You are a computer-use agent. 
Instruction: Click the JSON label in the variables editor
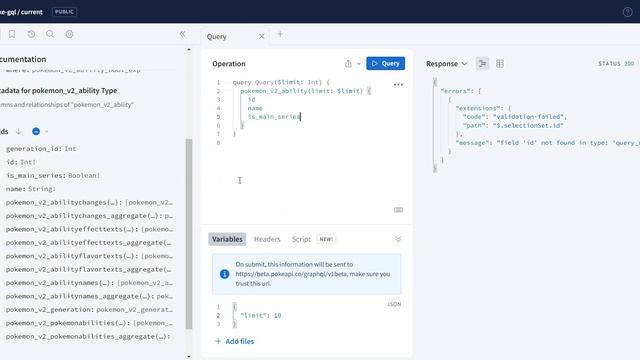pos(394,304)
